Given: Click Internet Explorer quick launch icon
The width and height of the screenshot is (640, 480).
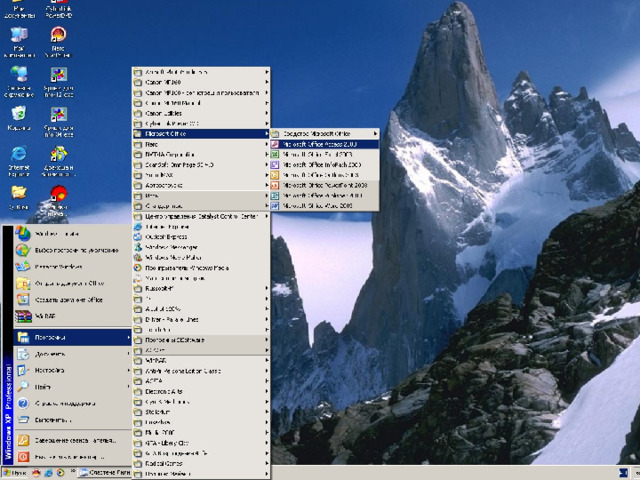Looking at the screenshot, I should pyautogui.click(x=49, y=473).
